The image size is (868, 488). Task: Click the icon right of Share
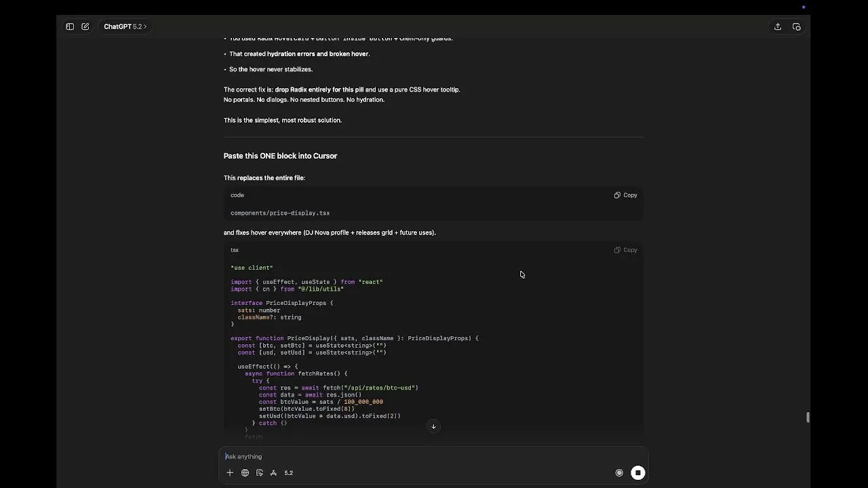coord(797,26)
